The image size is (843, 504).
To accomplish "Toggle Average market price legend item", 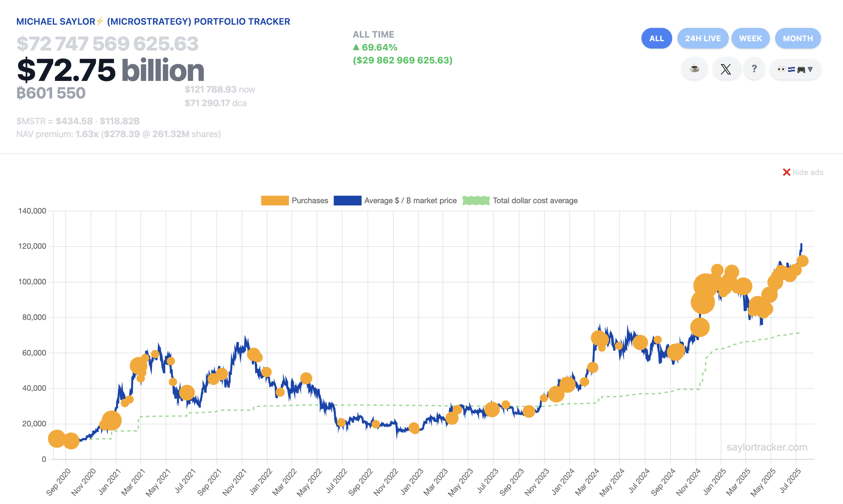I will 410,200.
